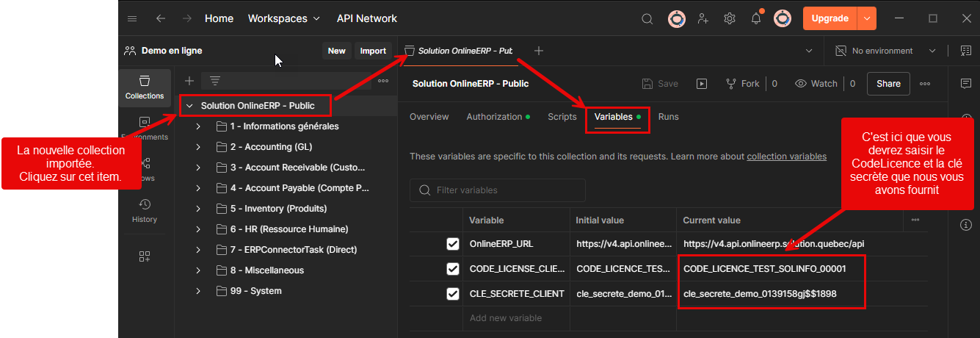Open the hamburger main menu
The width and height of the screenshot is (980, 338).
pyautogui.click(x=132, y=18)
